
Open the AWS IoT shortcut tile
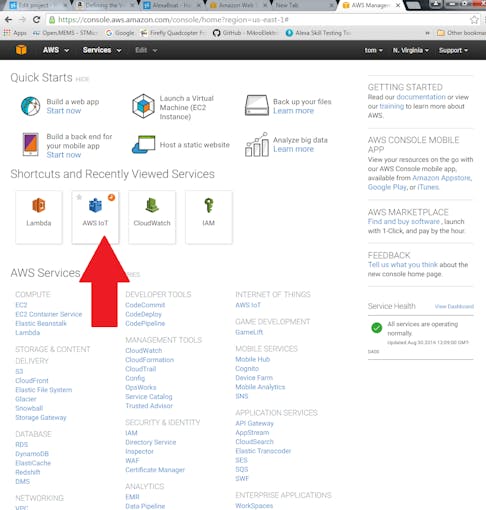tap(95, 217)
